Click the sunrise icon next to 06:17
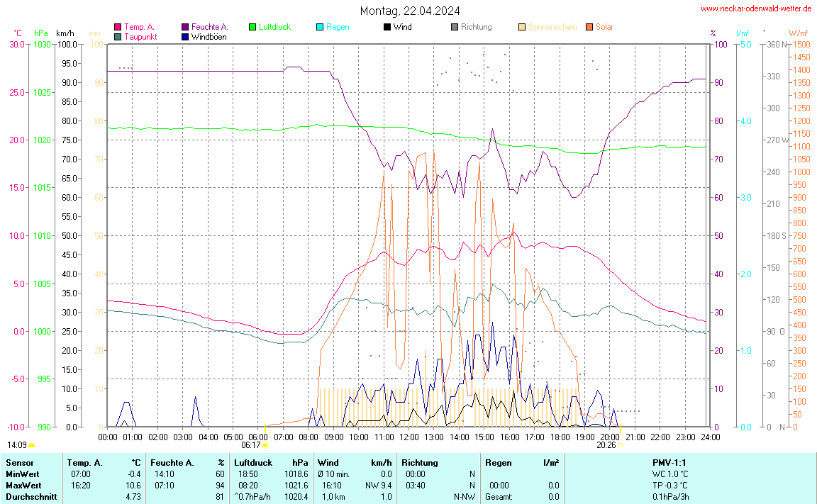This screenshot has height=504, width=817. pos(266,445)
